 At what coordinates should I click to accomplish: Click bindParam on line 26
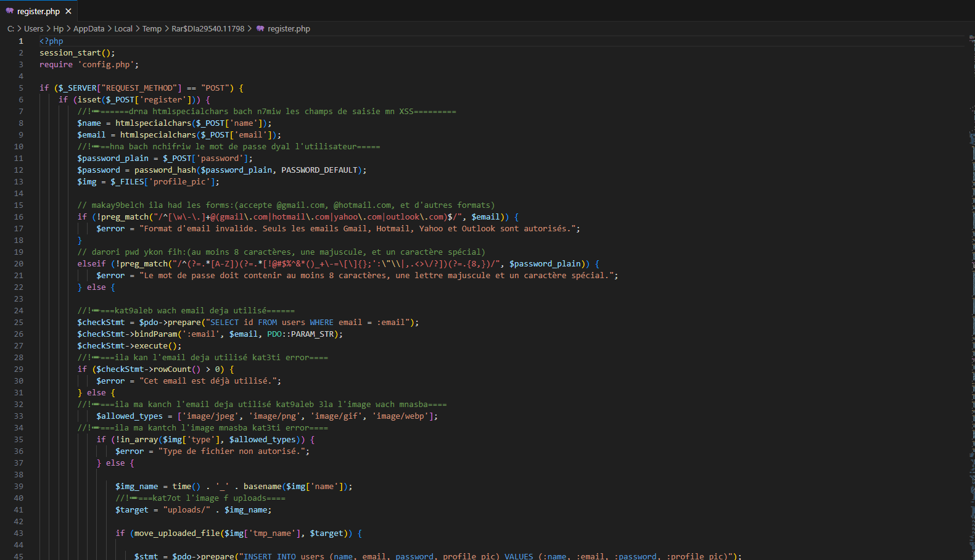[155, 334]
